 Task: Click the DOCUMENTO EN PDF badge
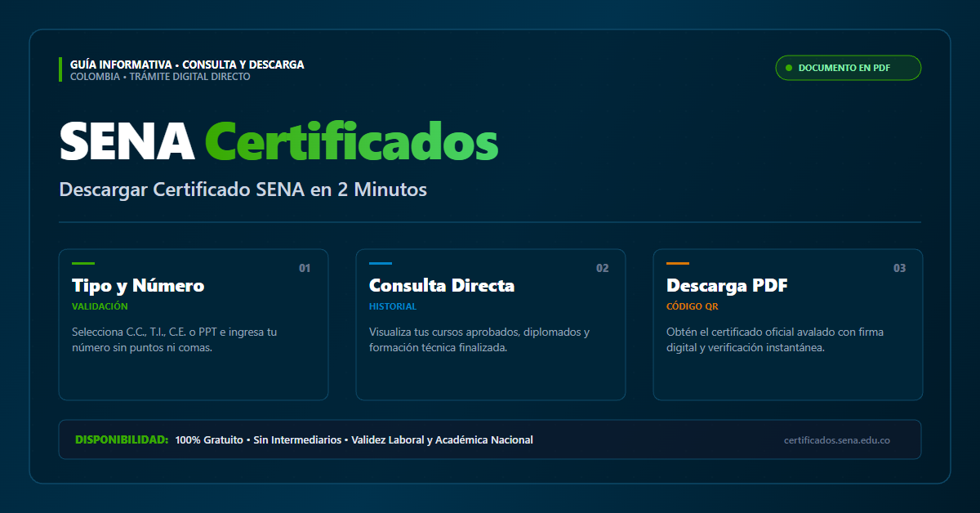click(848, 68)
